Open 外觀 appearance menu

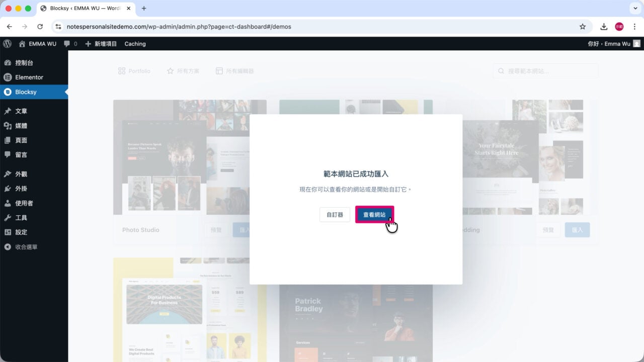tap(34, 174)
